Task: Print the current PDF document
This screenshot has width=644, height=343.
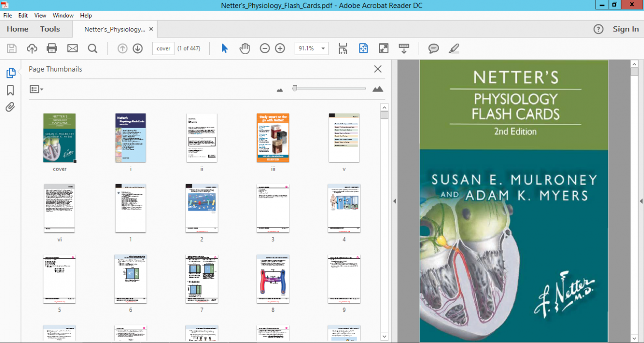Action: click(52, 48)
